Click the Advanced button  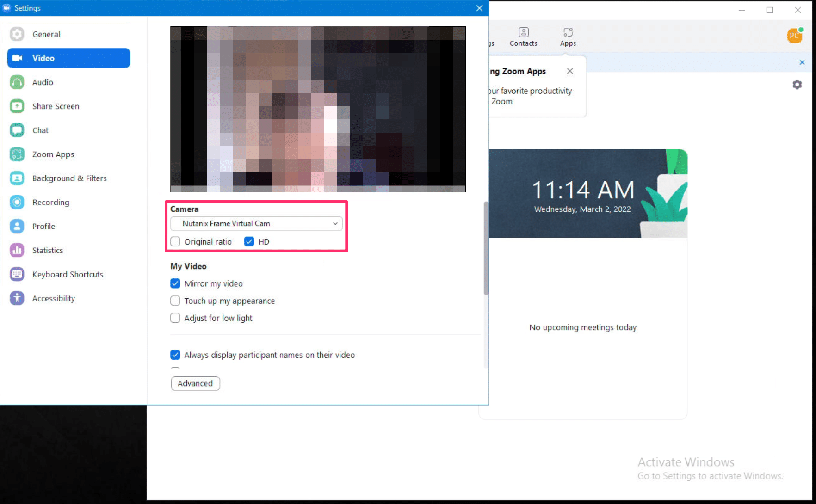195,383
